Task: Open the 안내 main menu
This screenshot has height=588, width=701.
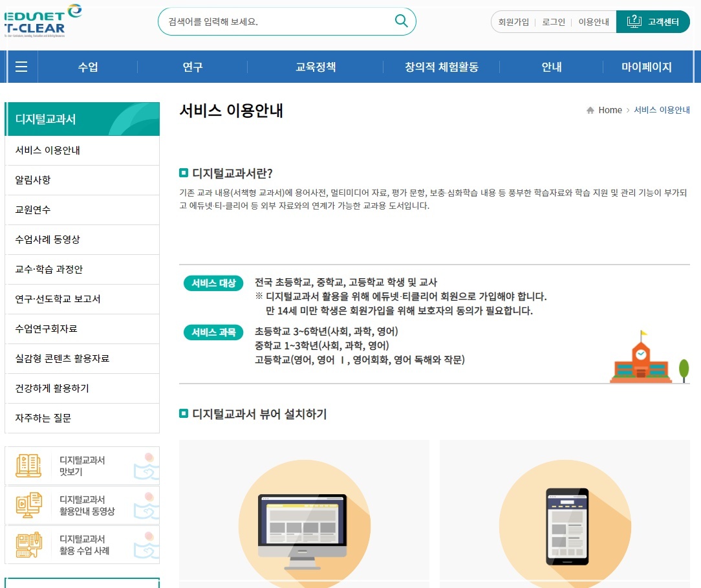Action: pyautogui.click(x=551, y=67)
